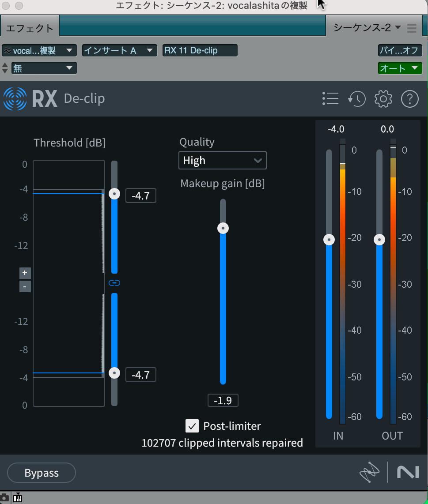Click the output level meter bar
Image resolution: width=428 pixels, height=504 pixels.
point(393,282)
